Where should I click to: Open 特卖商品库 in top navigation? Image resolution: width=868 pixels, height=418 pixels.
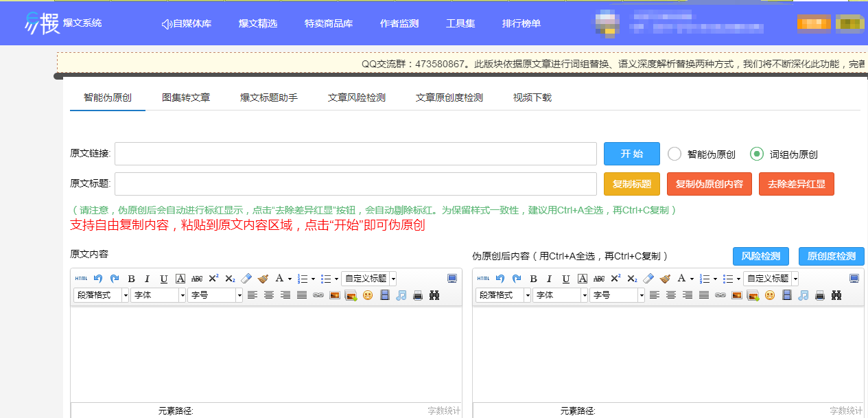click(329, 23)
